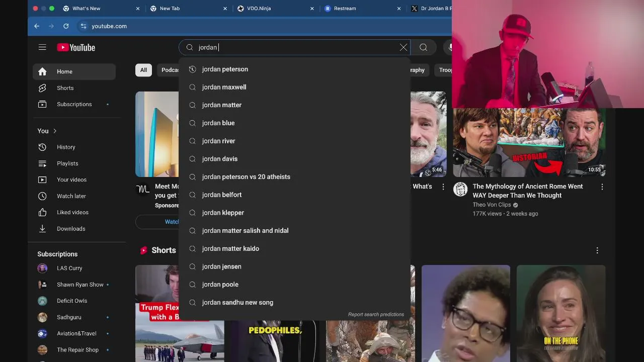Open Shawn Ryan Show channel subscription
Screen dimensions: 644x362
click(74, 285)
